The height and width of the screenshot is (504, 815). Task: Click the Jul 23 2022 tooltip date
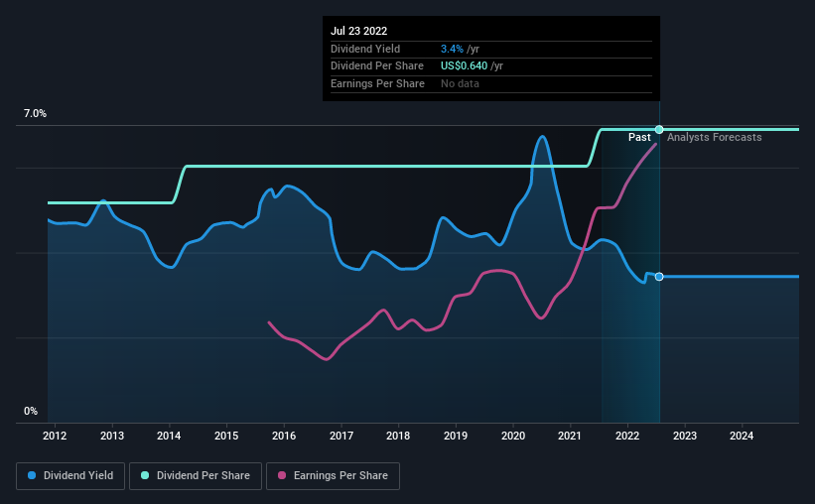click(358, 31)
